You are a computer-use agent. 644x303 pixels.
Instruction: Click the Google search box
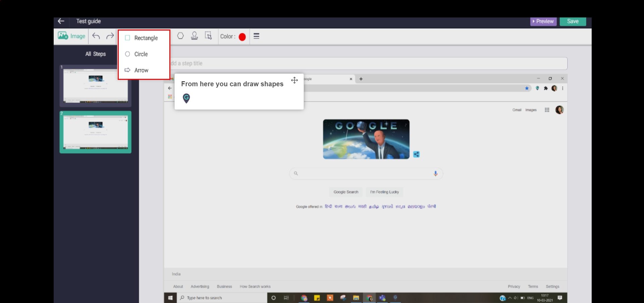coord(366,173)
